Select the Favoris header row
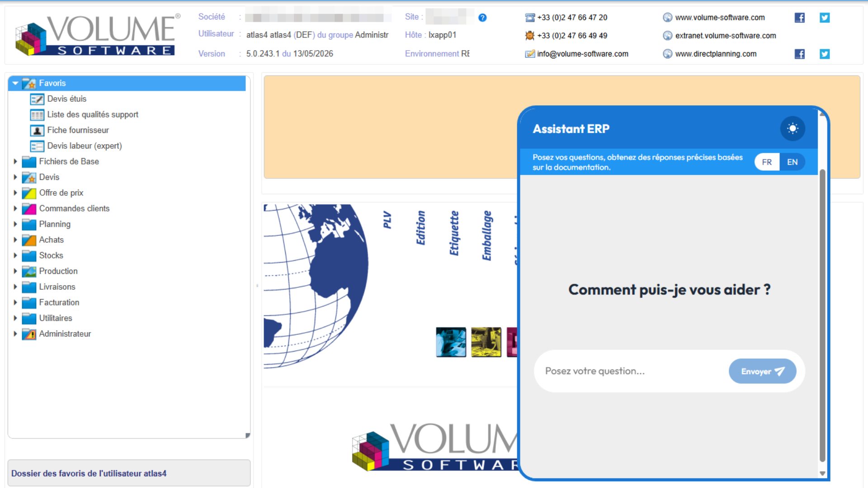Screen dimensions: 868x488 point(127,83)
